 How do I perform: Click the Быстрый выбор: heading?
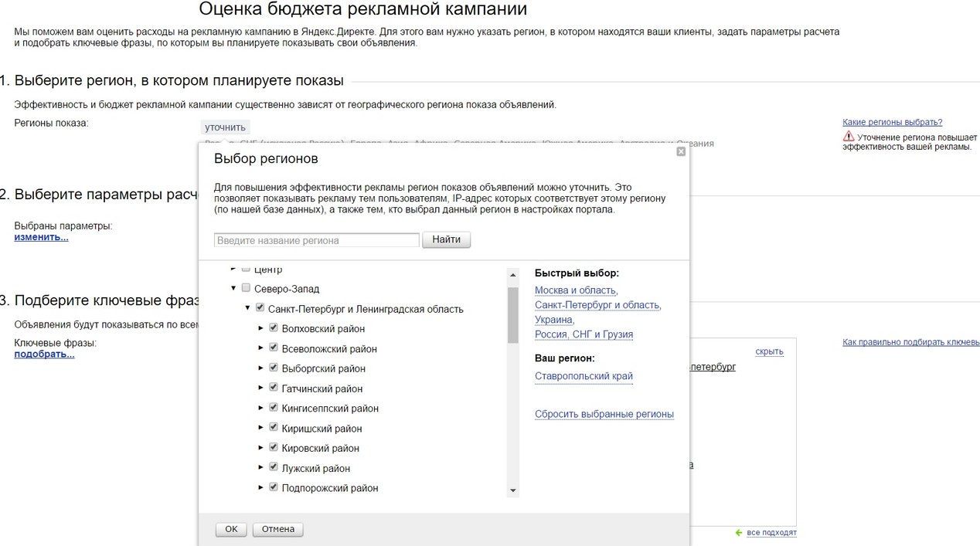pyautogui.click(x=577, y=273)
